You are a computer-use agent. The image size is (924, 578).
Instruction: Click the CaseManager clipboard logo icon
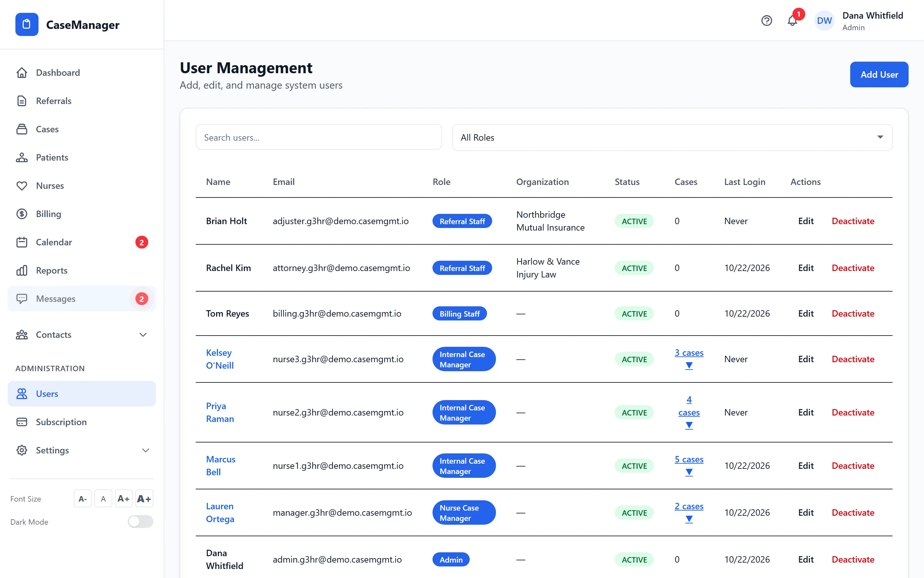coord(27,24)
